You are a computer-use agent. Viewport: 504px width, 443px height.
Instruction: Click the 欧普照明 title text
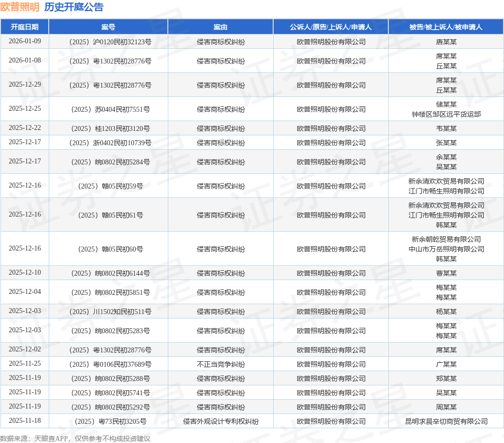pos(20,7)
